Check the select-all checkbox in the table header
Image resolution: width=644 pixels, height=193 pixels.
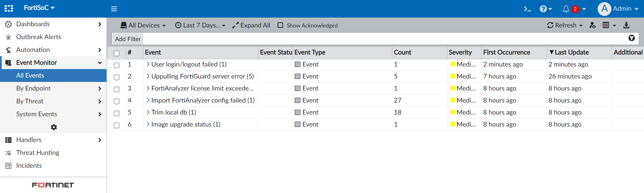point(117,53)
